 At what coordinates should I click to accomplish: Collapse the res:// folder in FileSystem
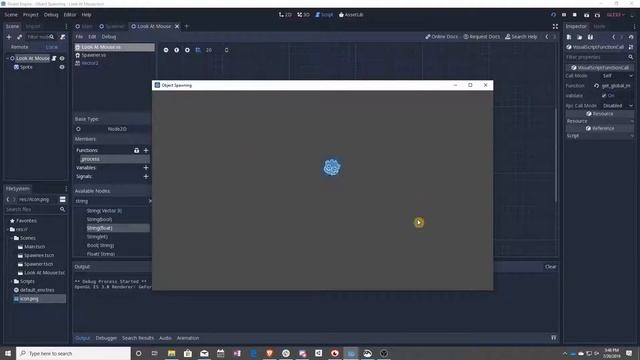point(7,229)
